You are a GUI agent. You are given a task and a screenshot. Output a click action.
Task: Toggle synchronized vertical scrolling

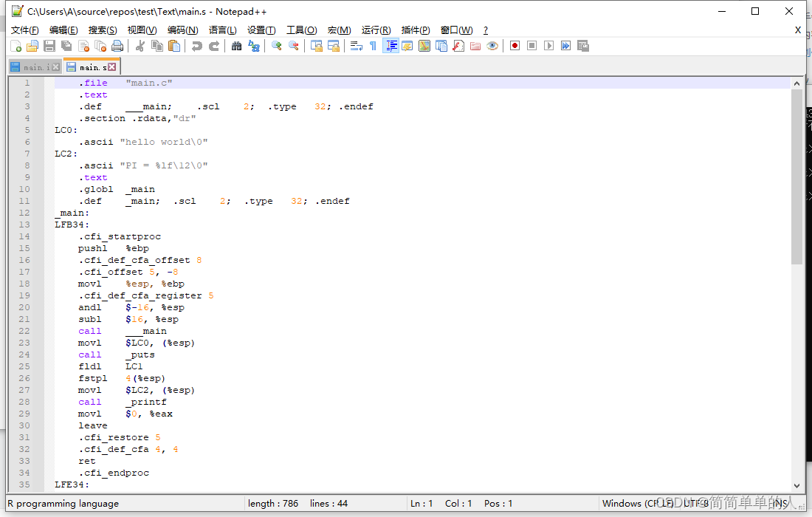click(x=316, y=46)
